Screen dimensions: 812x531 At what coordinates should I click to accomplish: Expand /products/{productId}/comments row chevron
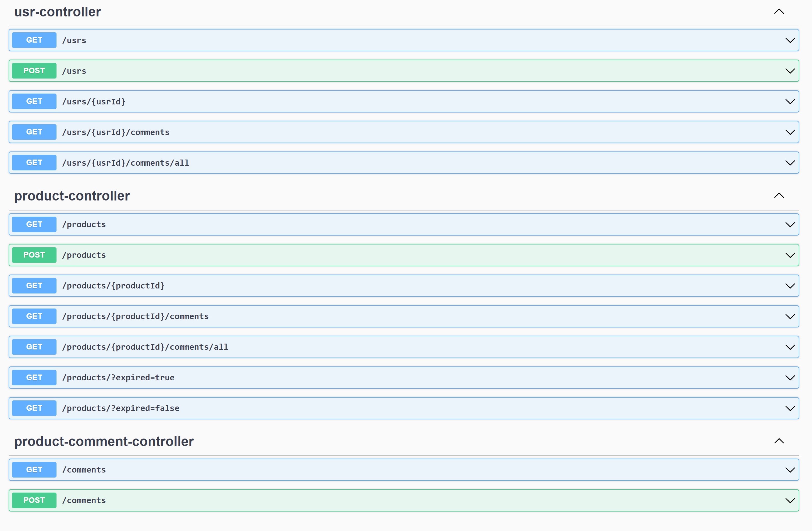click(790, 316)
